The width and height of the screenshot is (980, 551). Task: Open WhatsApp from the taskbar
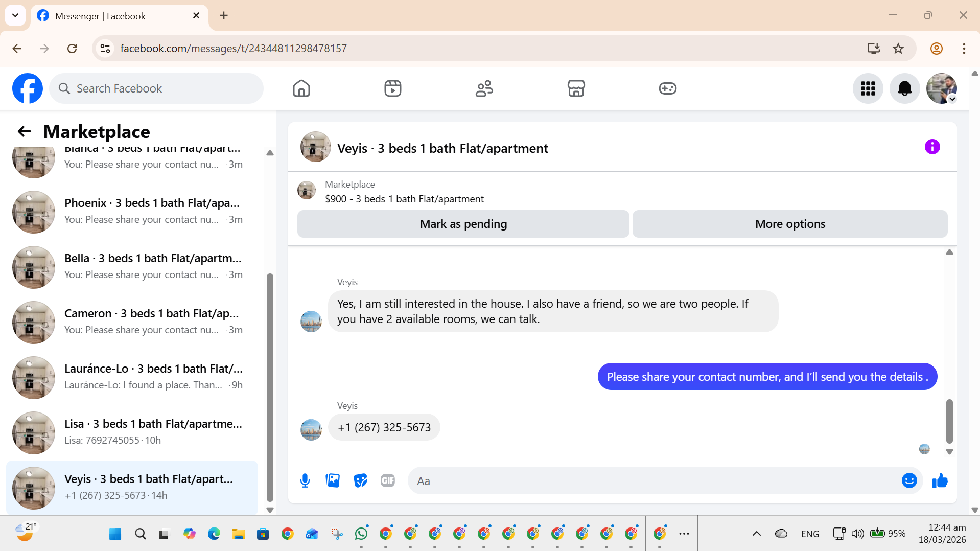tap(361, 534)
